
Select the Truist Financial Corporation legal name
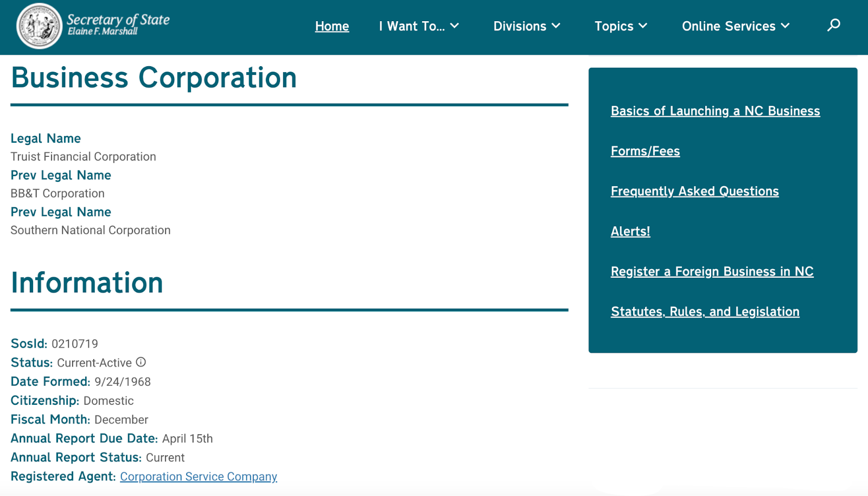coord(84,156)
